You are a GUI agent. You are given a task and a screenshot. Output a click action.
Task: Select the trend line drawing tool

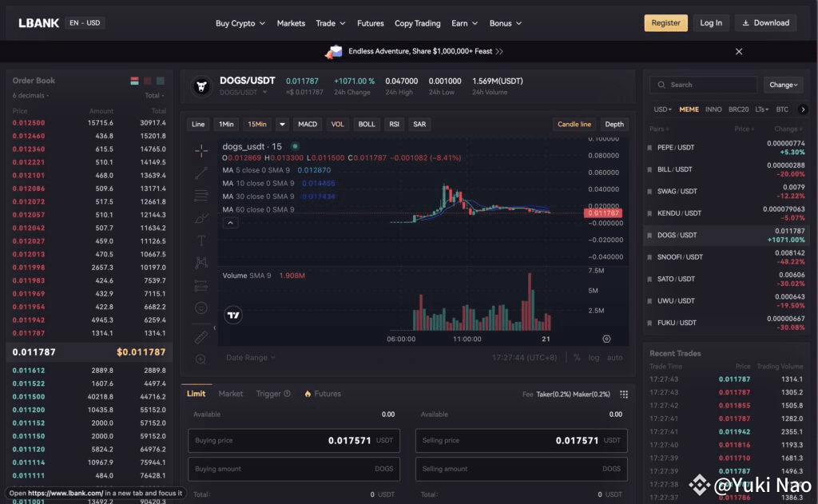click(201, 173)
